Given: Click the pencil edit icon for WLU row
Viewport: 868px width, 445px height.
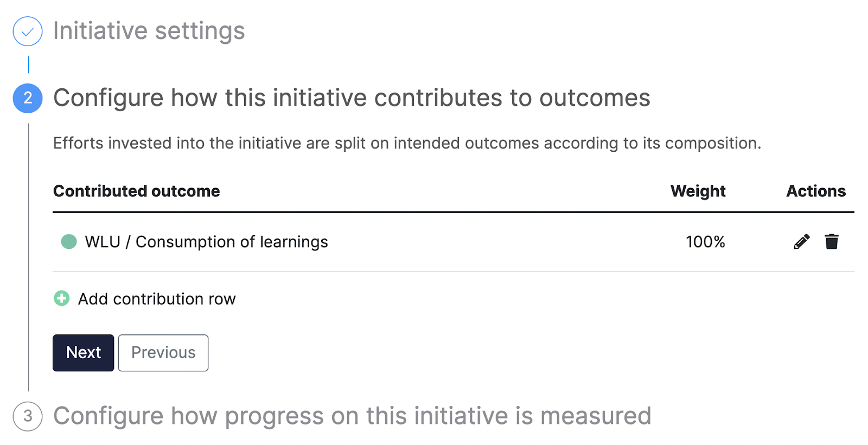Looking at the screenshot, I should pyautogui.click(x=801, y=242).
